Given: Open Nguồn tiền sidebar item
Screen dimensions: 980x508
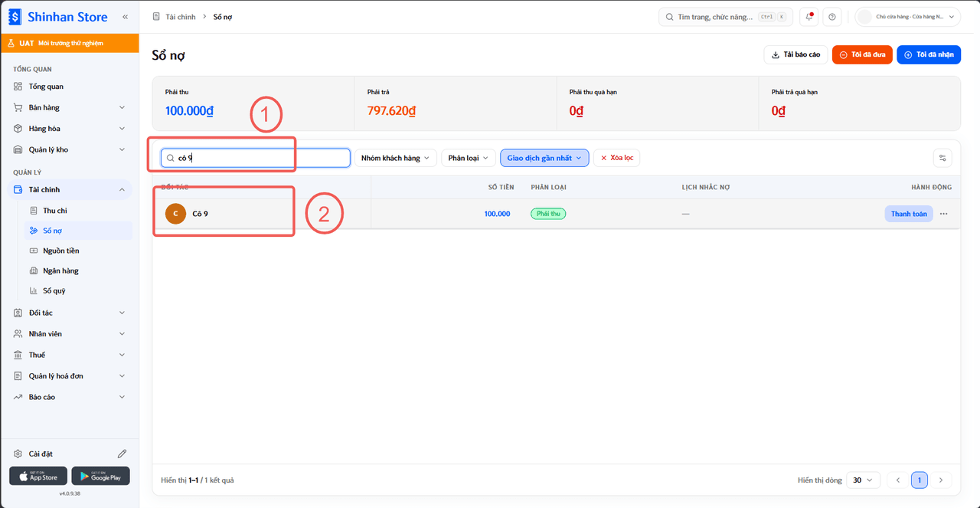Looking at the screenshot, I should [x=60, y=251].
